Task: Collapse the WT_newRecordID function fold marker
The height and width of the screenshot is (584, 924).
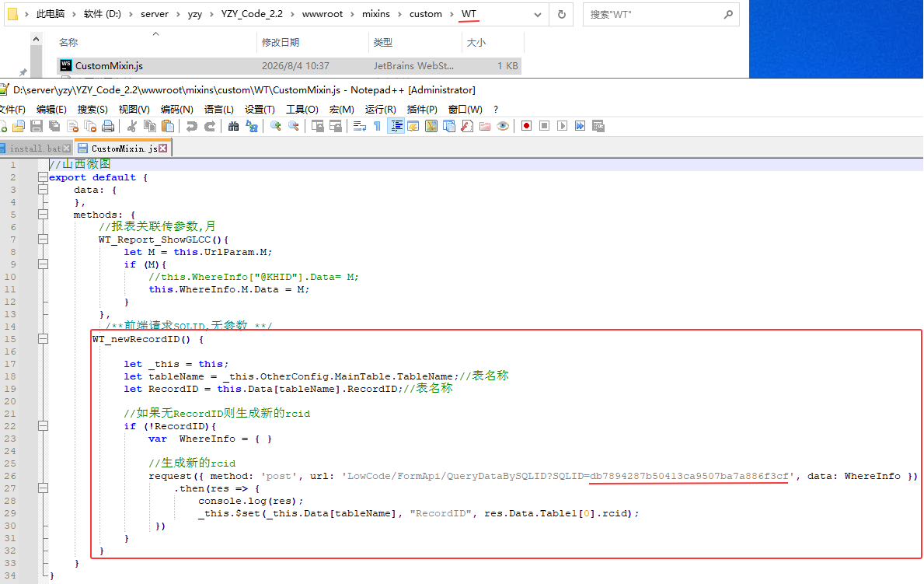Action: (x=43, y=338)
